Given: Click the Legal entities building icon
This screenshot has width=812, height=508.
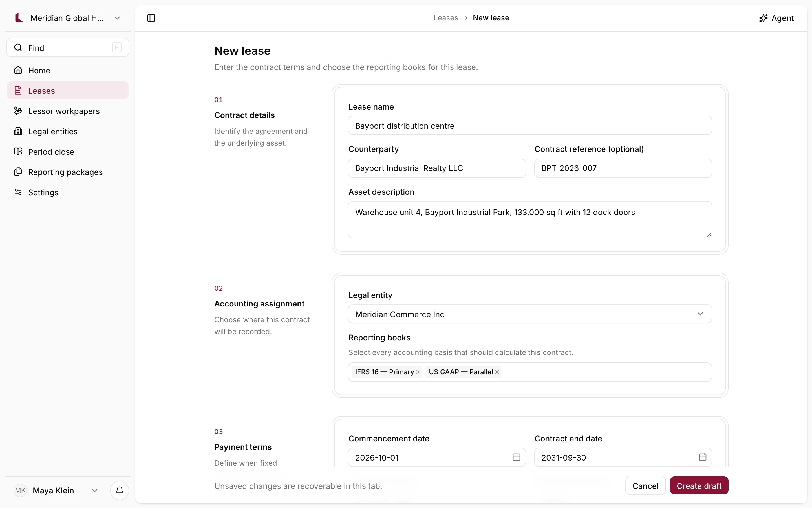Looking at the screenshot, I should 18,131.
